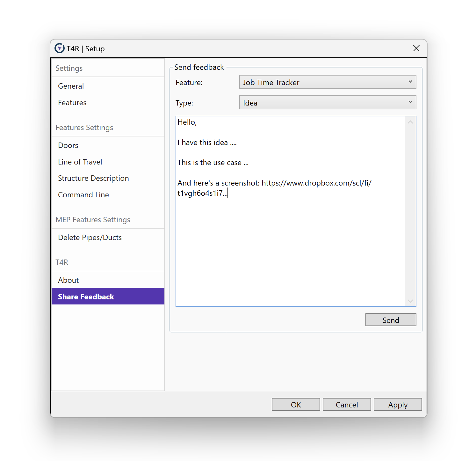The width and height of the screenshot is (476, 461).
Task: Go to the Doors feature settings
Action: 68,145
